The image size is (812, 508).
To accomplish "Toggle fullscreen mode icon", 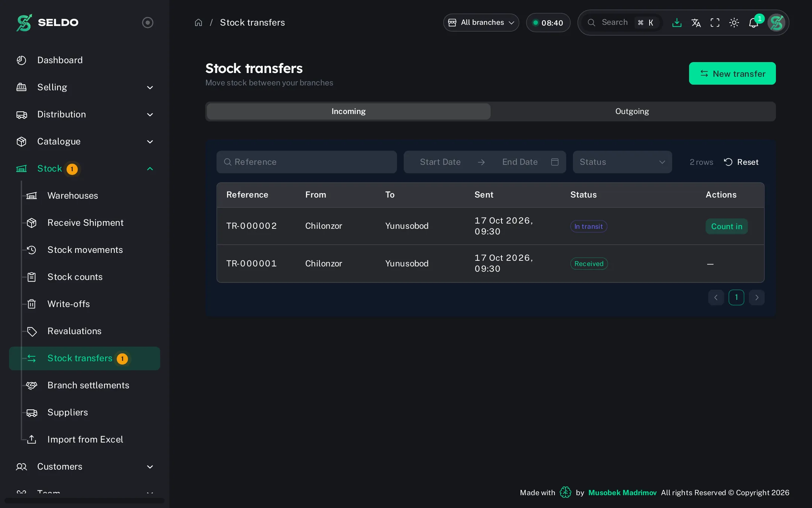I will pyautogui.click(x=715, y=23).
